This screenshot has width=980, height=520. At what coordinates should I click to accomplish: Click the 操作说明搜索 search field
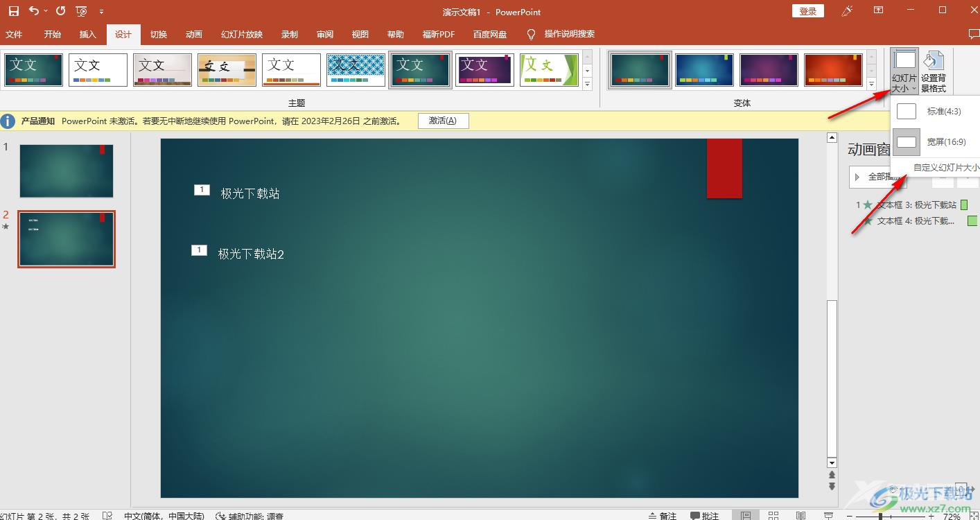(569, 34)
